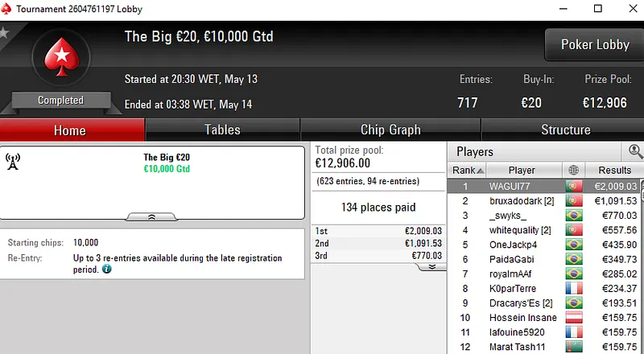Click K0parTerre's French flag icon

[574, 288]
